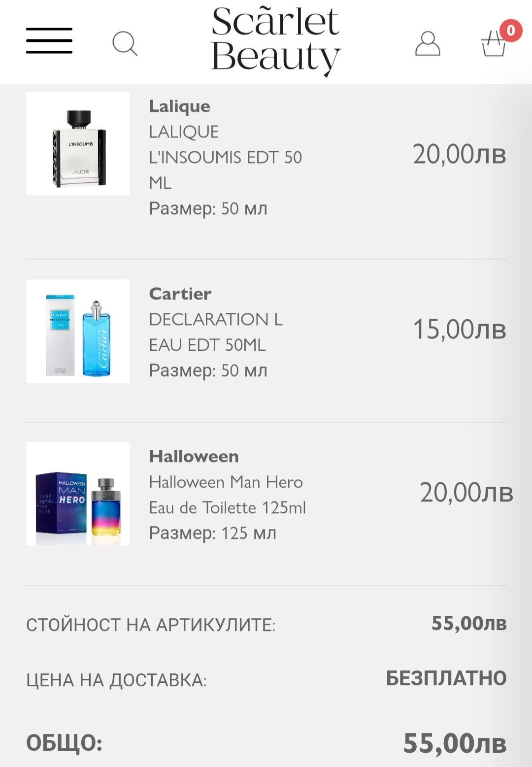The width and height of the screenshot is (532, 767).
Task: Open the hamburger navigation menu
Action: [x=49, y=41]
